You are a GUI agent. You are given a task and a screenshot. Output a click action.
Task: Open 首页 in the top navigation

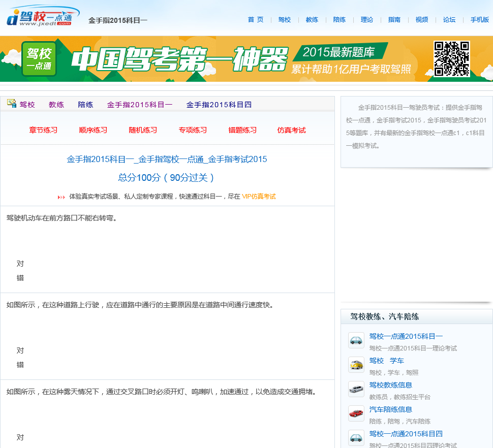(256, 20)
